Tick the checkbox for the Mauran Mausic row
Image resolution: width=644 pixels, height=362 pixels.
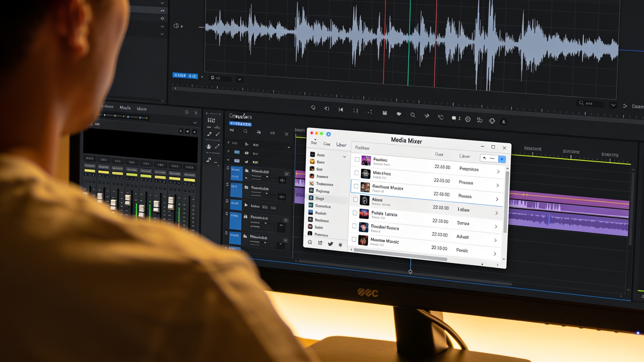(354, 239)
